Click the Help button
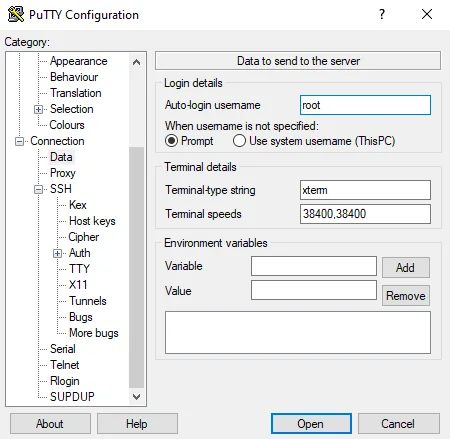Image resolution: width=450 pixels, height=439 pixels. 137,424
